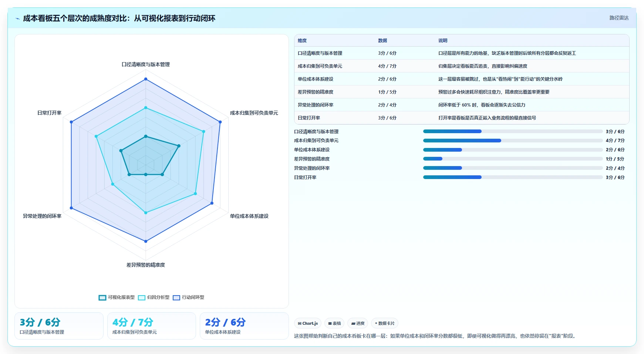Click the radar axis label 异常处理的闭环率
Screen dimensions: 644x354
pos(42,216)
